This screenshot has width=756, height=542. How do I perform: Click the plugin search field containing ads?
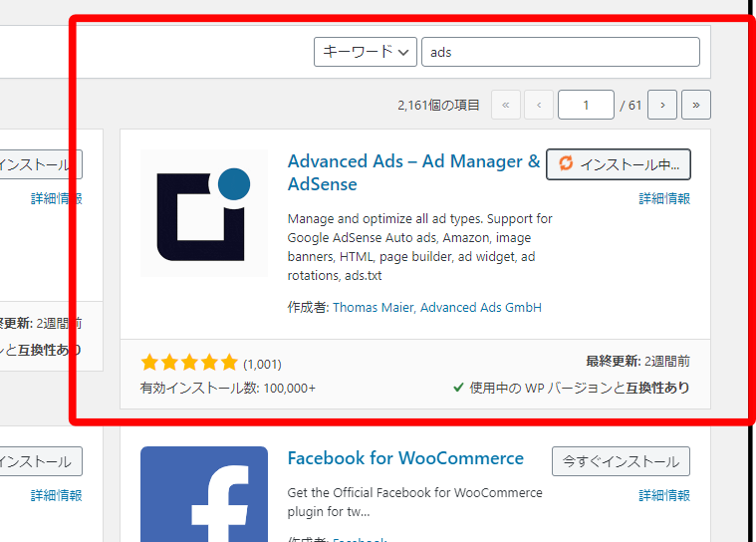pyautogui.click(x=560, y=52)
